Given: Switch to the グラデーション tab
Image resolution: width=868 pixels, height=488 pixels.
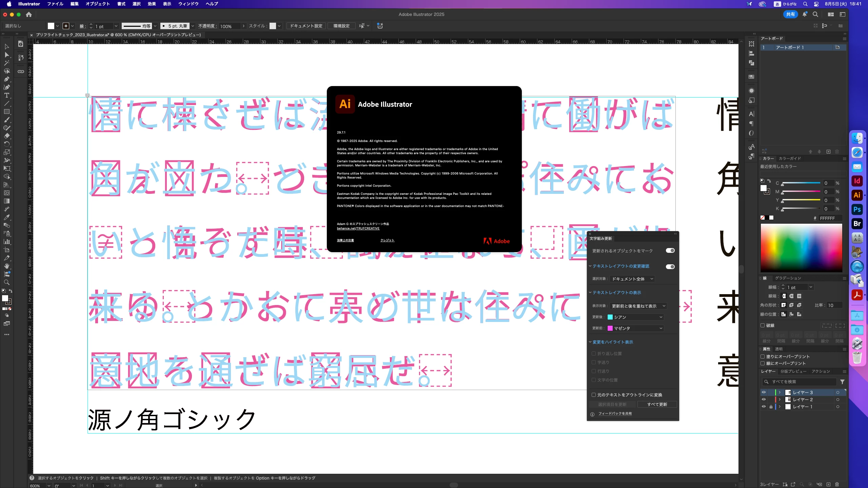Looking at the screenshot, I should click(788, 278).
